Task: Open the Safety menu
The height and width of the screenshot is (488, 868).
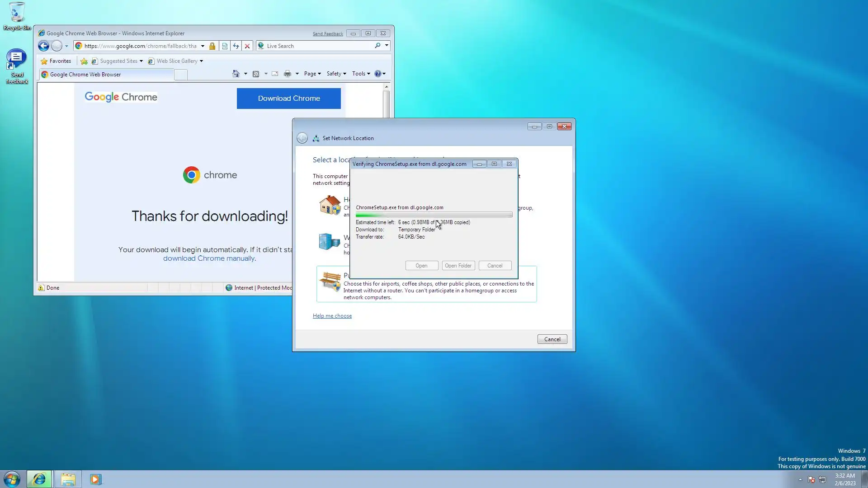Action: 336,74
